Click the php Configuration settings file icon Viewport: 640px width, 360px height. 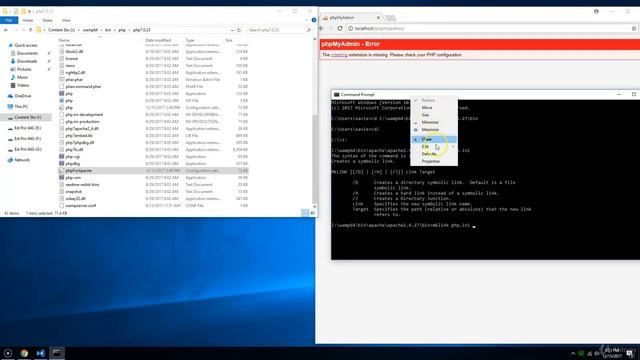(x=62, y=107)
